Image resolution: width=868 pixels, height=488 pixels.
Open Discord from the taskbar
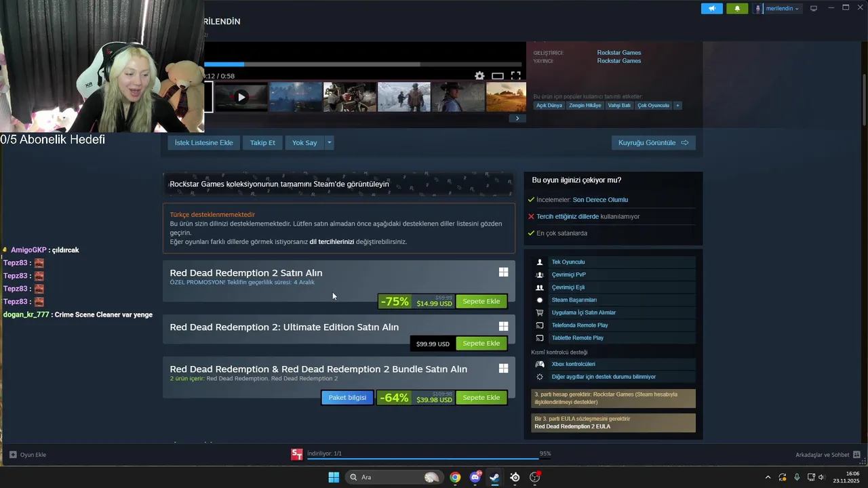click(x=475, y=477)
